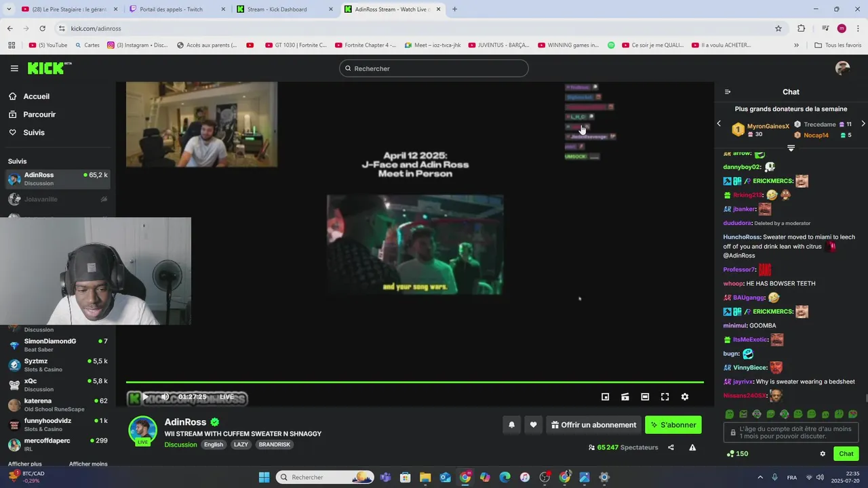Open the Discussion category link
The width and height of the screenshot is (868, 488).
[x=180, y=445]
